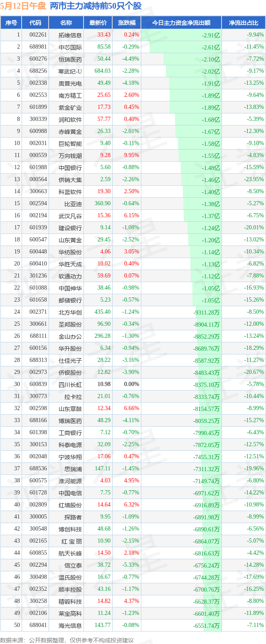This screenshot has width=266, height=644.
Task: Click the change value 2.60% for 南方精工
Action: [x=132, y=95]
